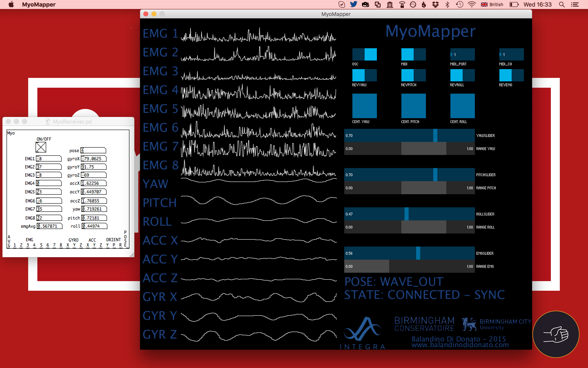Click the game controller menu bar icon

point(365,4)
